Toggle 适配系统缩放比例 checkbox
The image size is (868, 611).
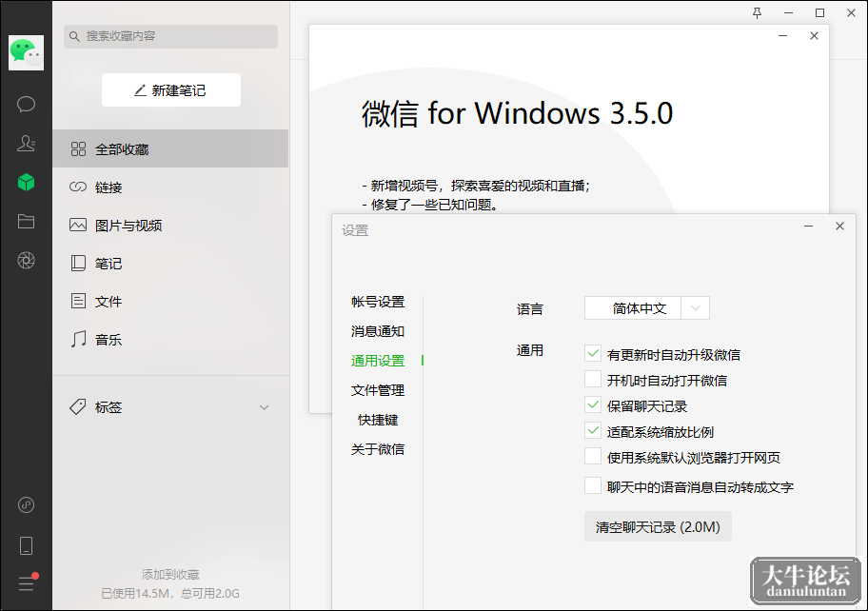(593, 430)
